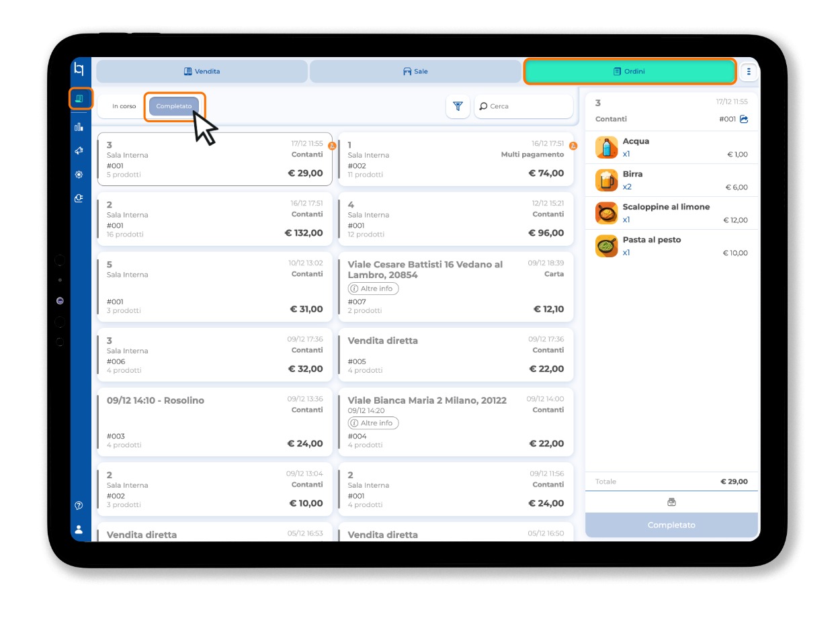This screenshot has height=618, width=840.
Task: Click the Acqua product bottle icon
Action: click(606, 148)
